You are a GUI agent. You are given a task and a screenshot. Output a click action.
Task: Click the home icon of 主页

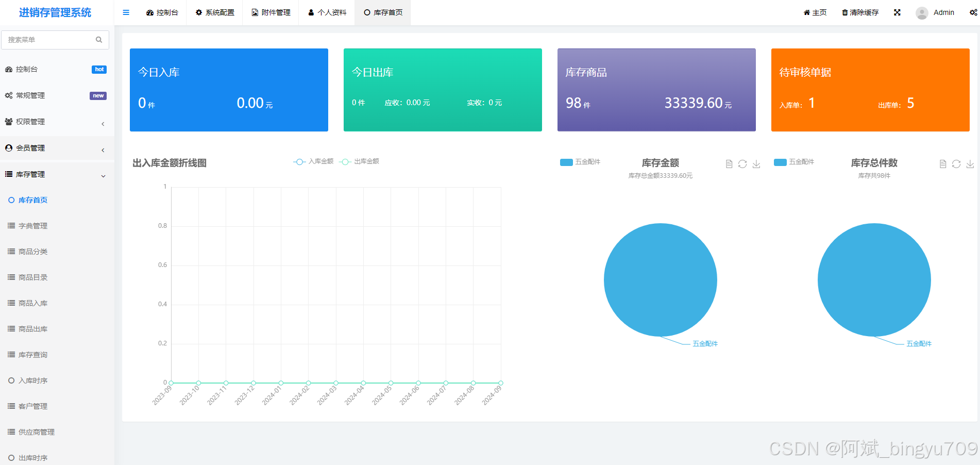tap(807, 12)
